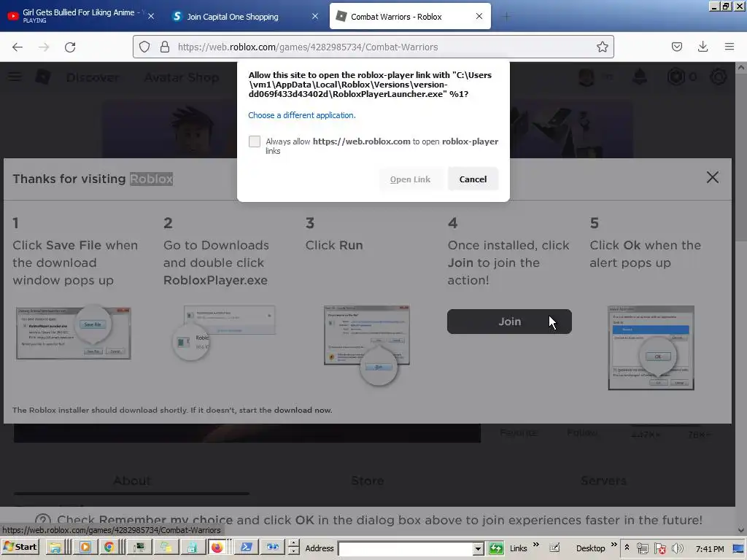Open Roblox notifications bell

tap(640, 77)
